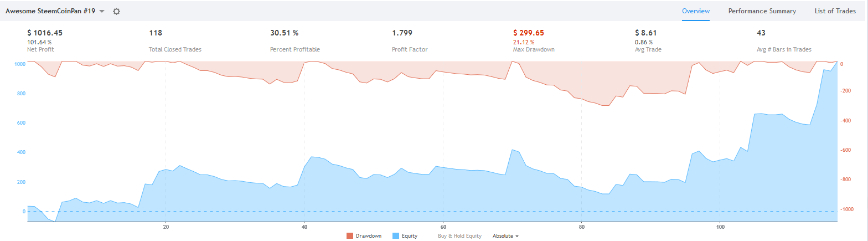Click the red Drawdown color swatch
Image resolution: width=868 pixels, height=241 pixels.
click(x=350, y=236)
